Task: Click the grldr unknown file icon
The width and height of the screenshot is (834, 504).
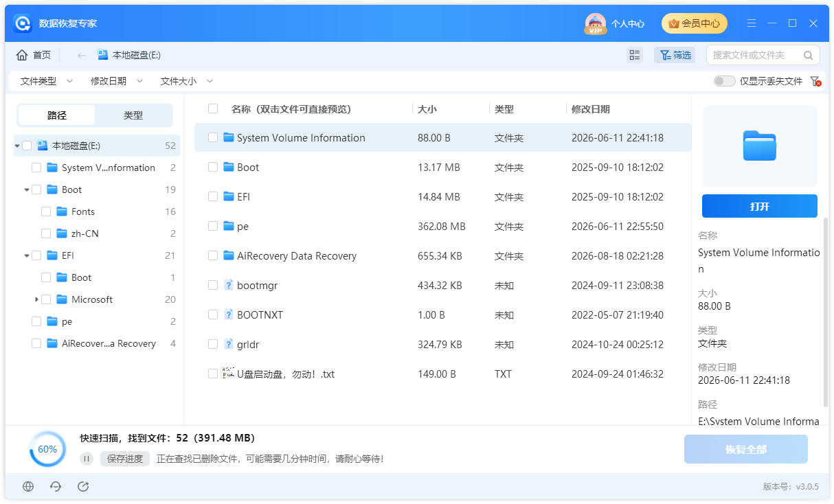Action: (x=229, y=344)
